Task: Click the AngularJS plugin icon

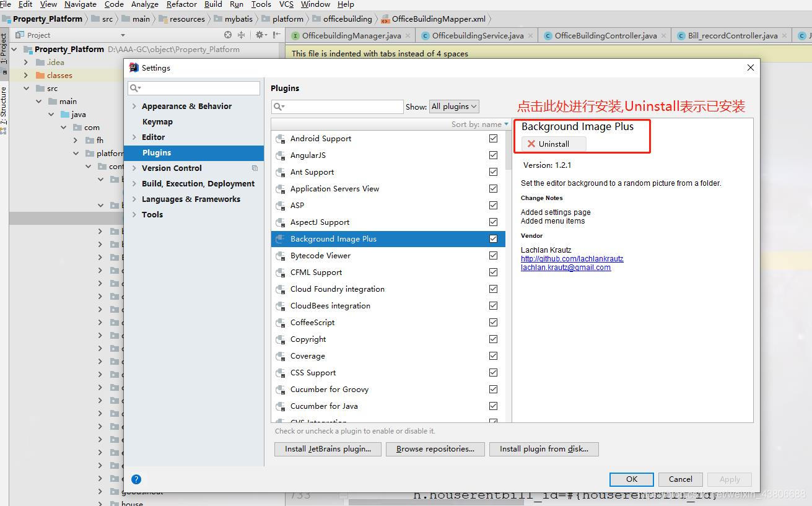Action: click(x=281, y=155)
